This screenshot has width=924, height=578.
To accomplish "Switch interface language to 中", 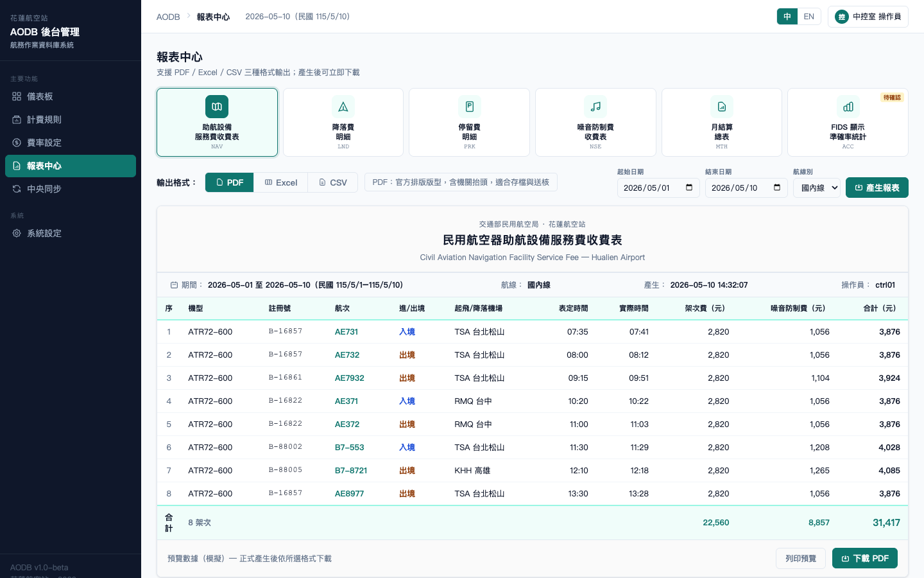I will point(787,17).
